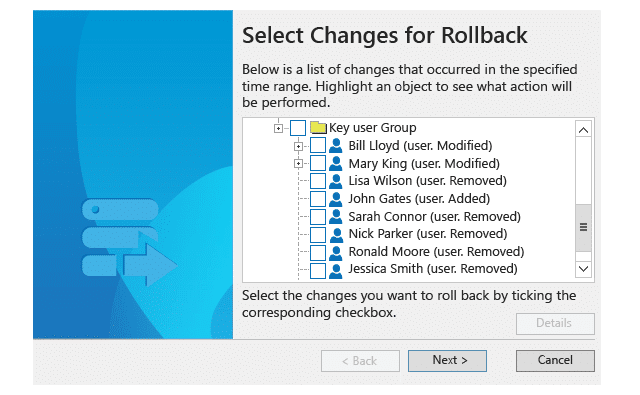This screenshot has height=395, width=640.
Task: Click the < Back button
Action: tap(360, 361)
